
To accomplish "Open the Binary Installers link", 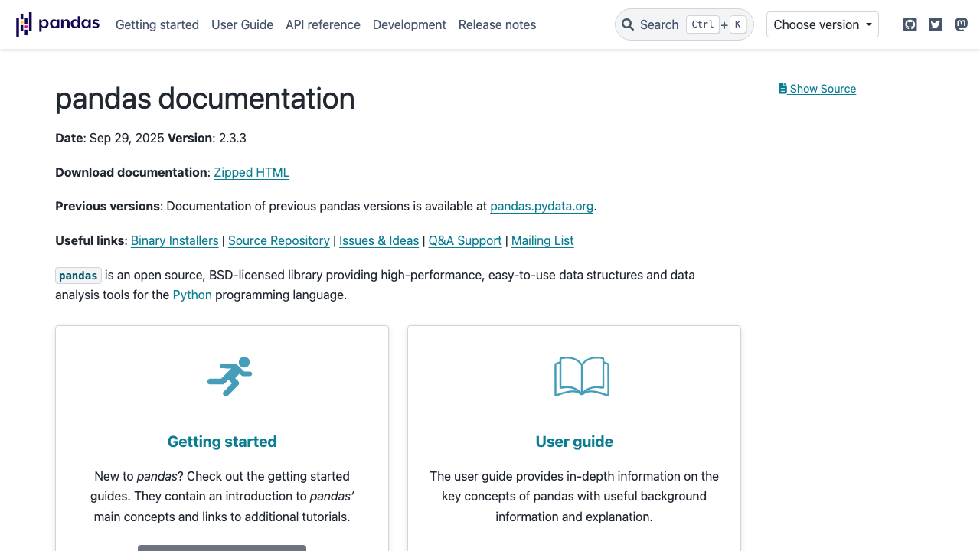I will (x=175, y=240).
